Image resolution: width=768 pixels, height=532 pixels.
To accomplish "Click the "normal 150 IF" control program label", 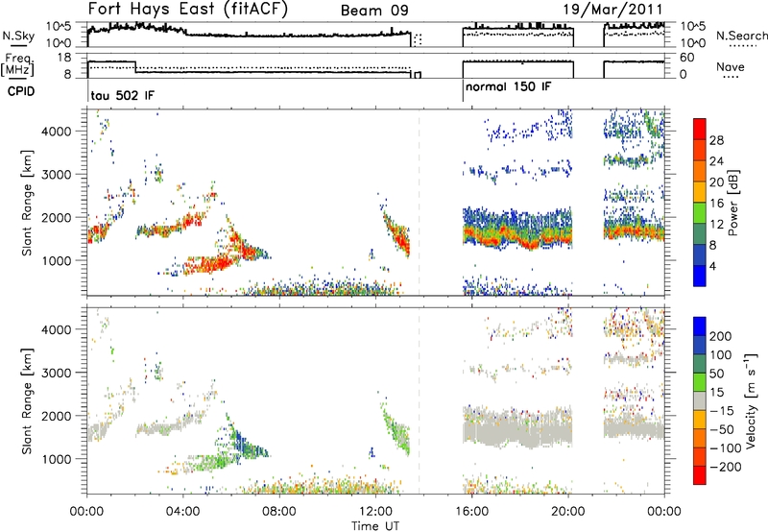I will [508, 86].
